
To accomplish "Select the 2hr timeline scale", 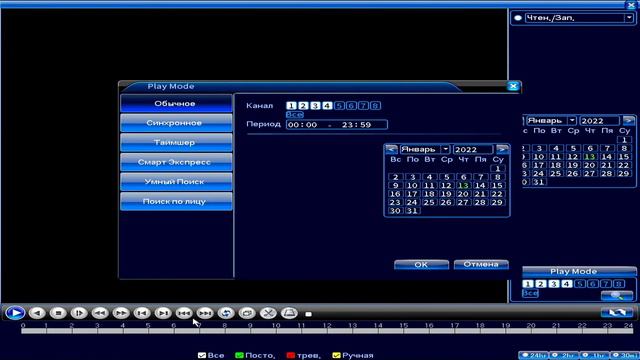I will 564,356.
